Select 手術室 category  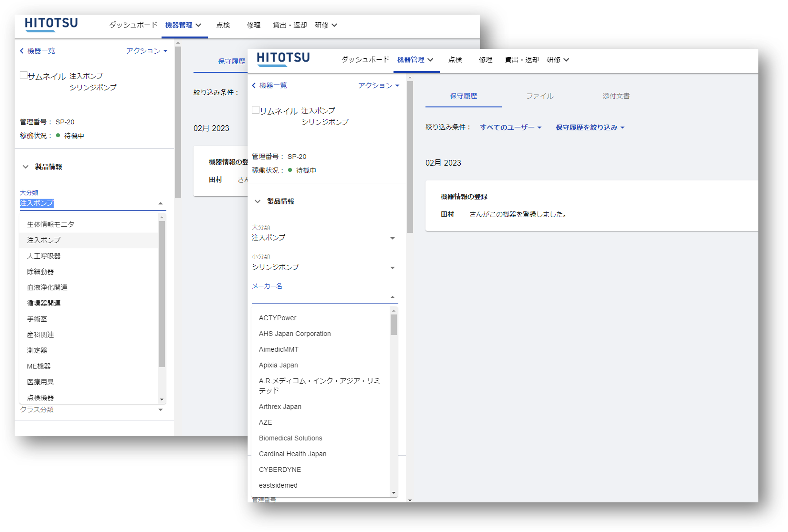click(89, 319)
